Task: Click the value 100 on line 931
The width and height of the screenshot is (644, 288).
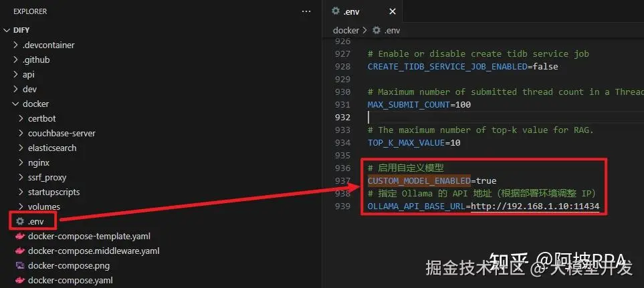Action: (x=463, y=105)
